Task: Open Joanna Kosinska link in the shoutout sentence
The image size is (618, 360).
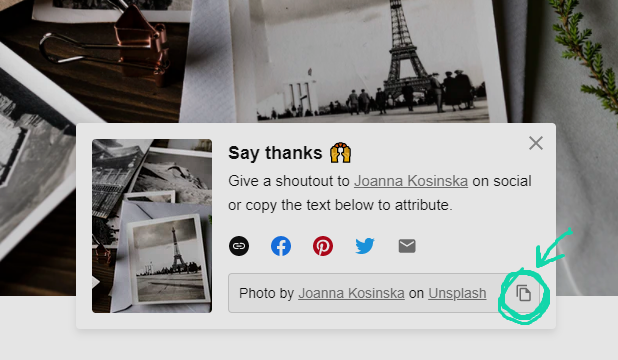Action: pos(411,181)
